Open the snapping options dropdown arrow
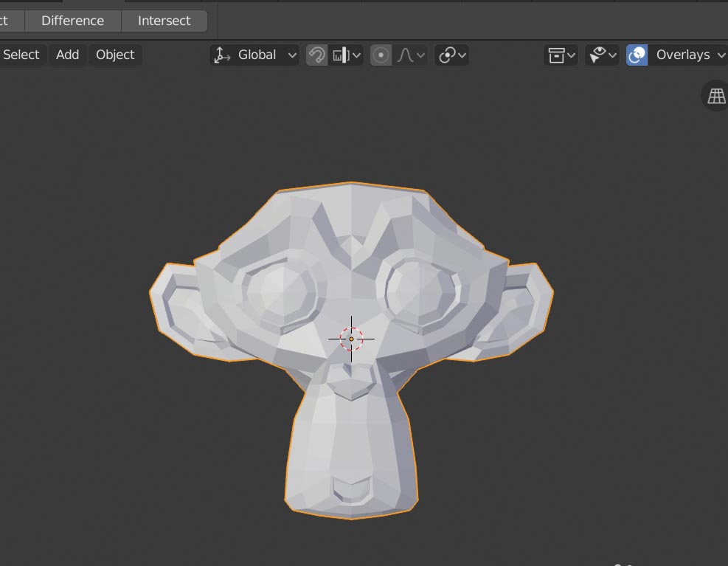 click(357, 54)
